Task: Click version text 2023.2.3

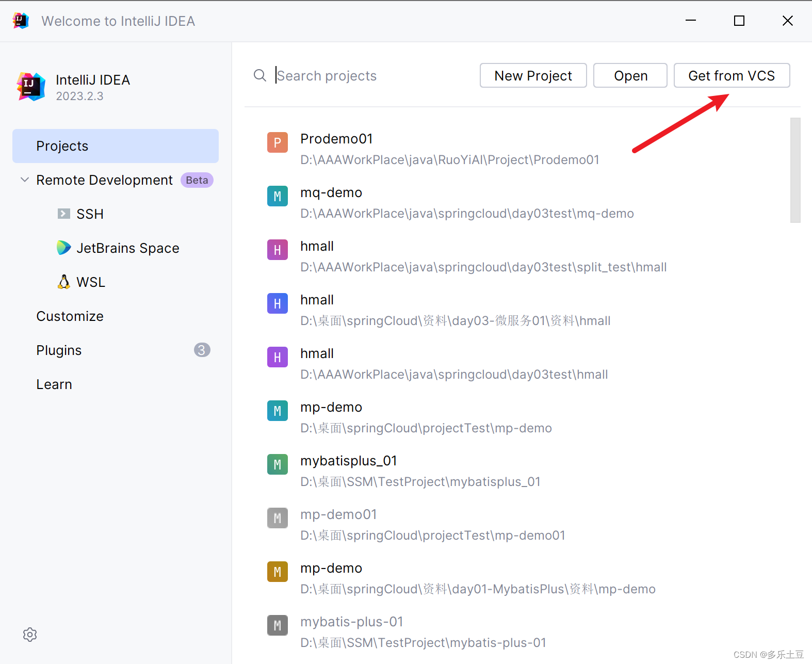Action: 79,96
